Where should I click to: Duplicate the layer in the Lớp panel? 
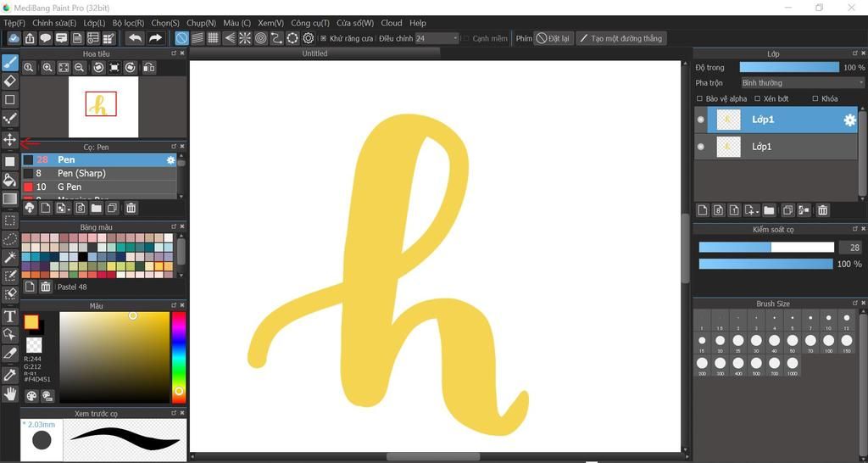point(787,210)
